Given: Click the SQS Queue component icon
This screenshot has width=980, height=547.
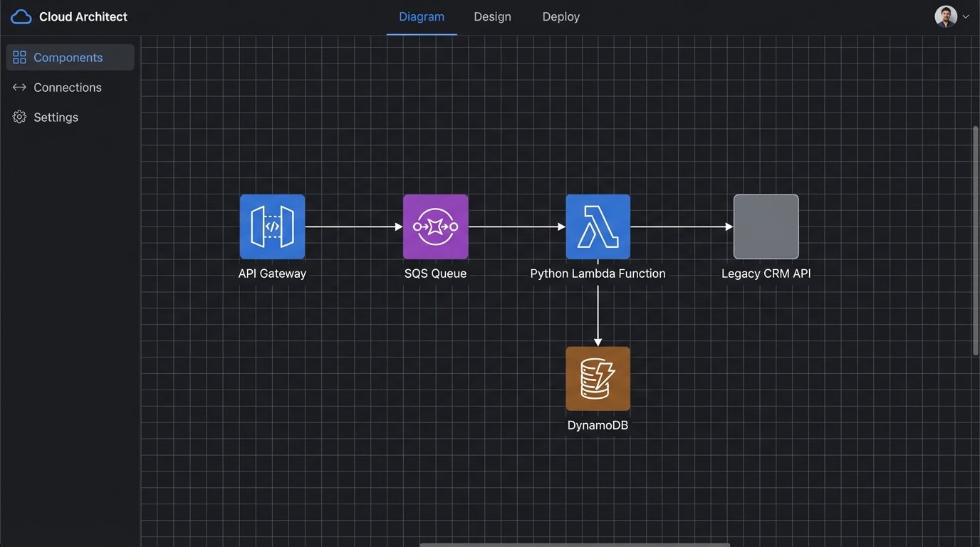Looking at the screenshot, I should pos(435,226).
